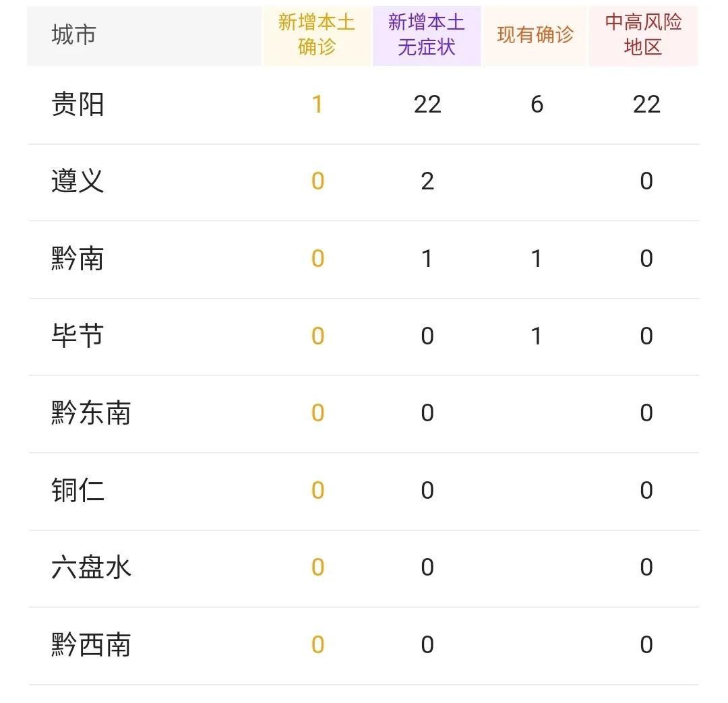Click 毕节's existing confirmed count 1
Viewport: 728px width, 703px height.
click(x=537, y=336)
